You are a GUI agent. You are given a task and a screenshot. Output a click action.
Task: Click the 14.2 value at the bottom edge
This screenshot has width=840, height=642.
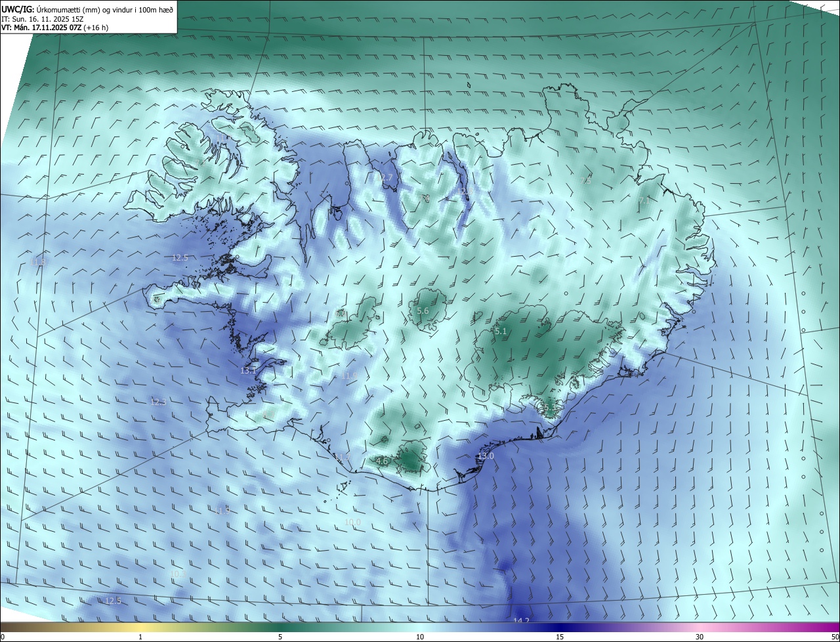[x=521, y=621]
